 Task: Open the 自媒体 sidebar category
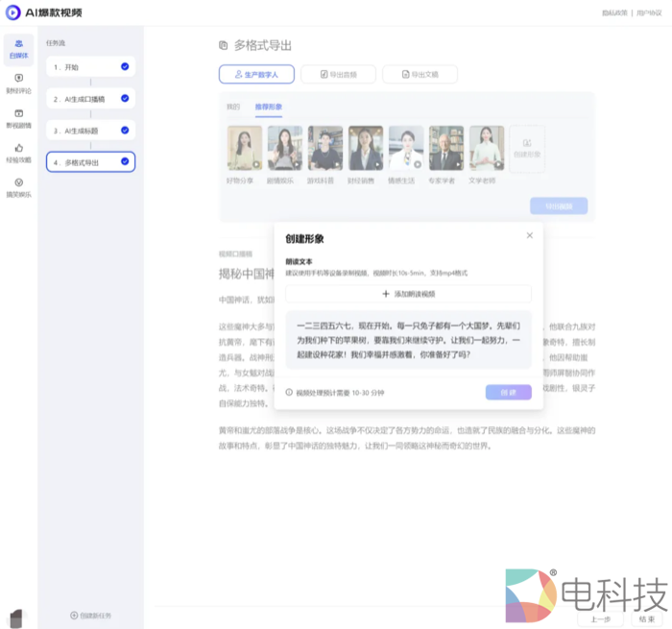(x=18, y=49)
